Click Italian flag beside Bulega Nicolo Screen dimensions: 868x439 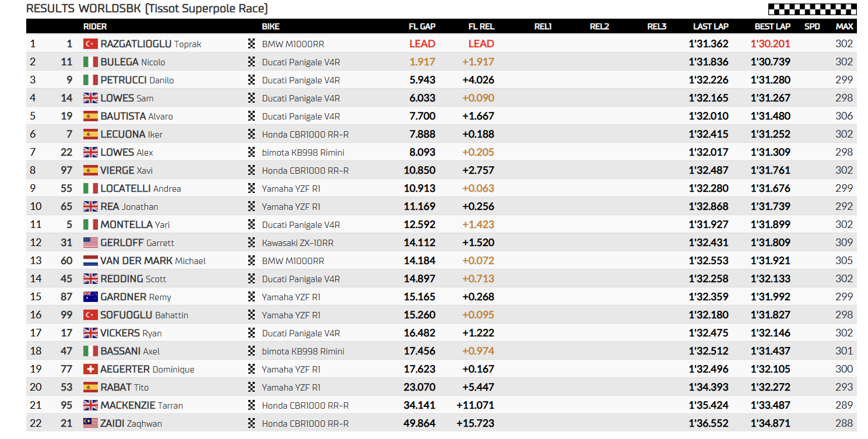90,62
